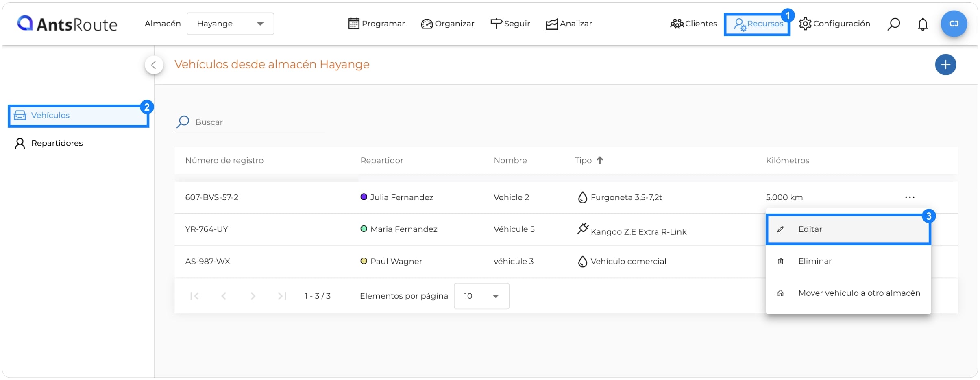The width and height of the screenshot is (980, 380).
Task: Click the fuel drop icon for Furgoneta 3,5-7,2t
Action: click(x=583, y=197)
